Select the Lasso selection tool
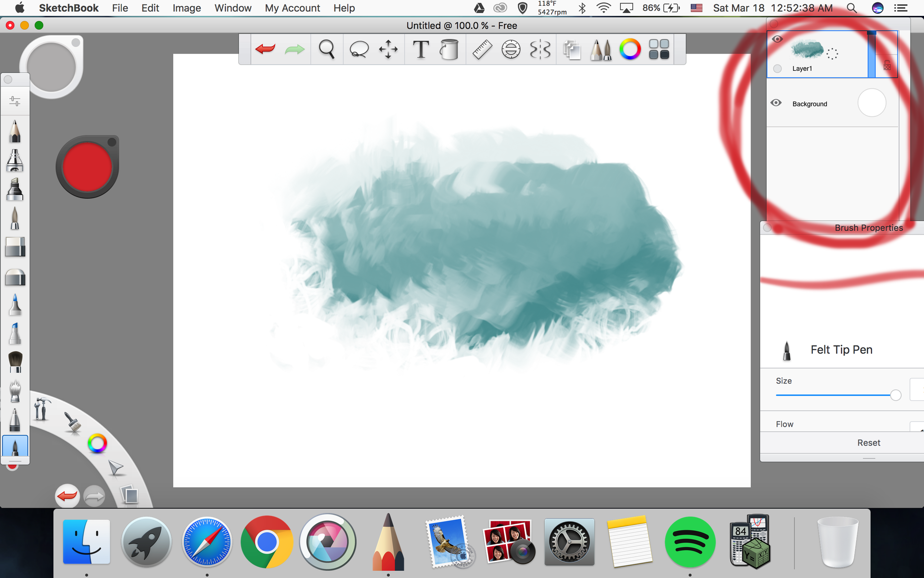The height and width of the screenshot is (578, 924). pyautogui.click(x=359, y=49)
